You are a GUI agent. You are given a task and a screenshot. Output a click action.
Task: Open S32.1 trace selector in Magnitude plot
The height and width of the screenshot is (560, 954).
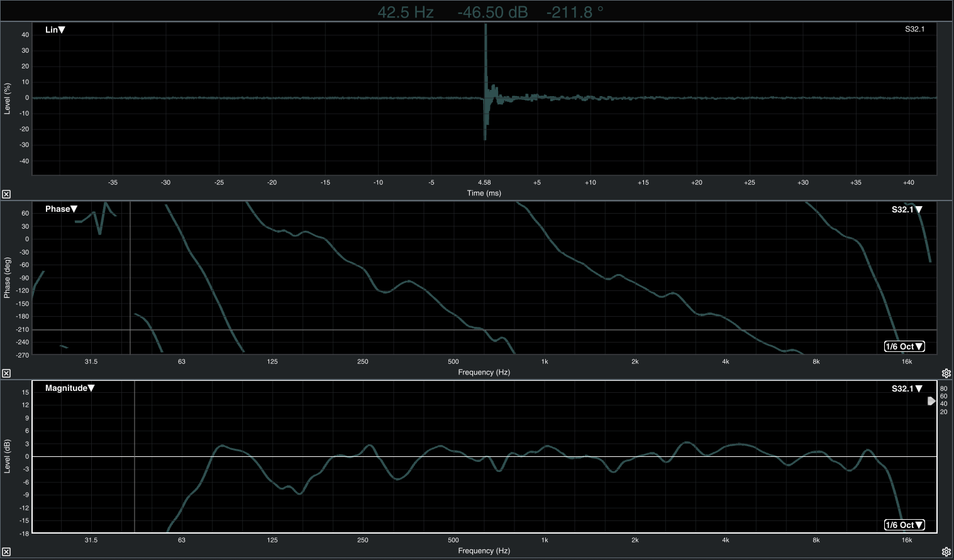pos(907,389)
